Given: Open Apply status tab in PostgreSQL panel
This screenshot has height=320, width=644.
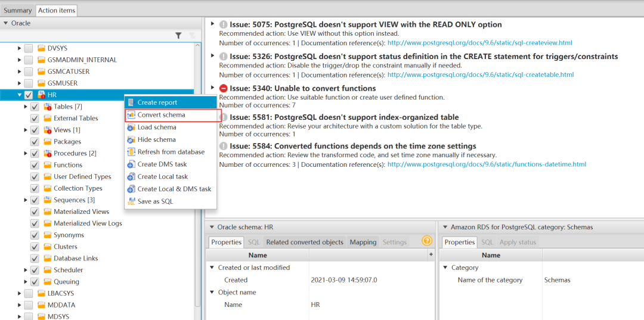Looking at the screenshot, I should (518, 242).
